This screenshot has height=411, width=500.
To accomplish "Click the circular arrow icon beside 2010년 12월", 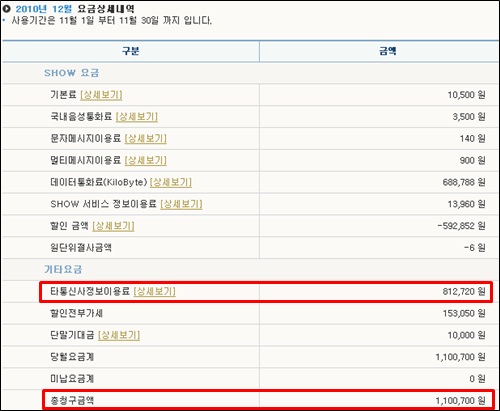I will [6, 9].
